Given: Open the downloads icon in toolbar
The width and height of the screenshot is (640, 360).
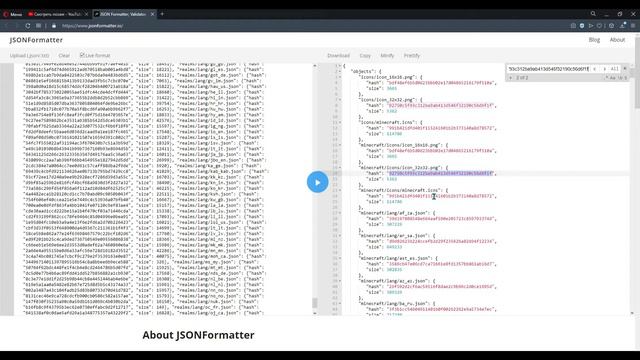Looking at the screenshot, I should [x=622, y=26].
